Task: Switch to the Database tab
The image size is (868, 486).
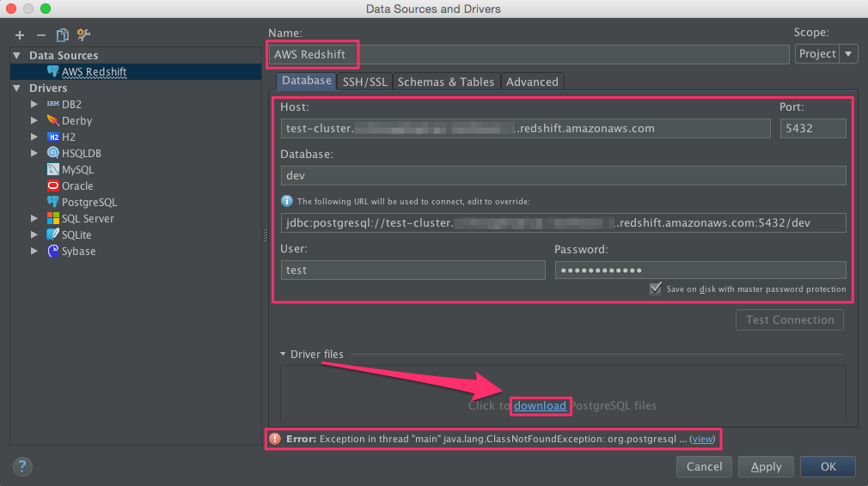Action: (306, 81)
